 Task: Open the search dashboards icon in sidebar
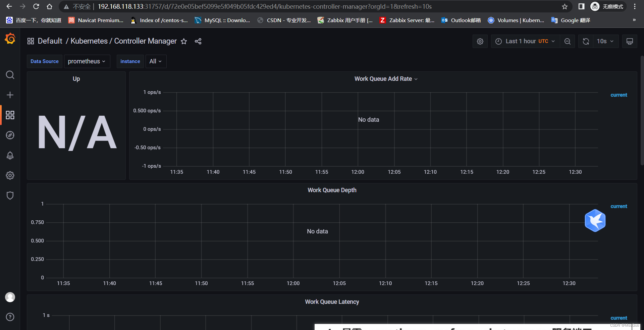point(10,75)
